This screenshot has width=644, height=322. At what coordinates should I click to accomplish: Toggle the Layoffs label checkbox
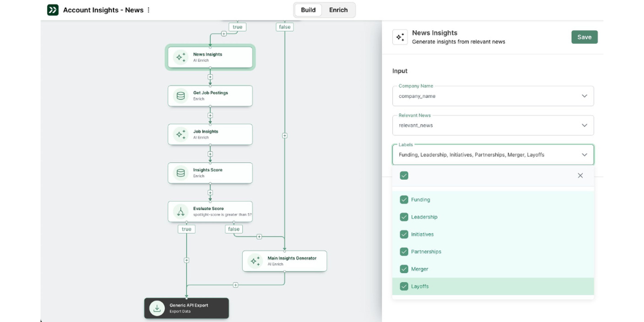click(x=404, y=287)
